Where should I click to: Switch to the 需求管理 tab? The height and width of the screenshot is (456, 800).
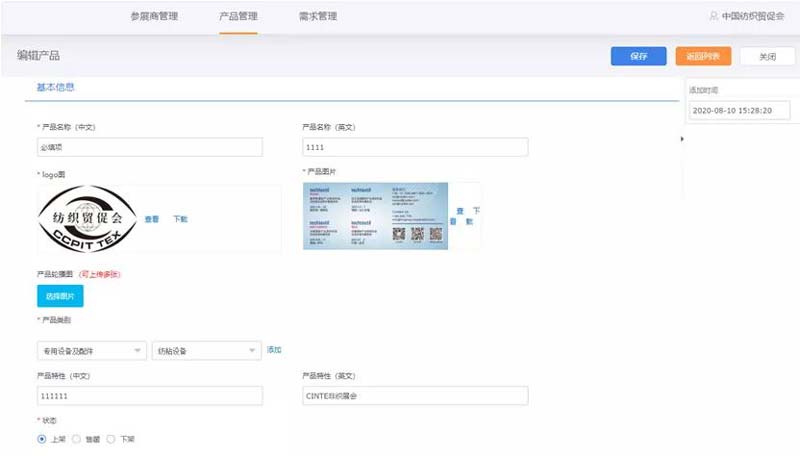[x=318, y=17]
